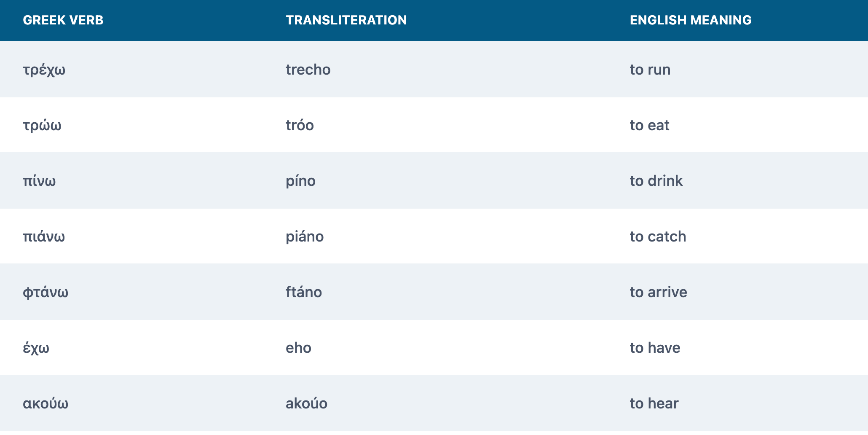Click the ENGLISH MEANING column header
This screenshot has height=435, width=868.
click(x=691, y=20)
